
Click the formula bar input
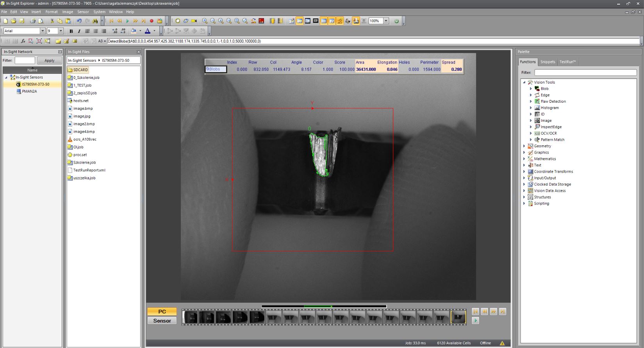373,41
